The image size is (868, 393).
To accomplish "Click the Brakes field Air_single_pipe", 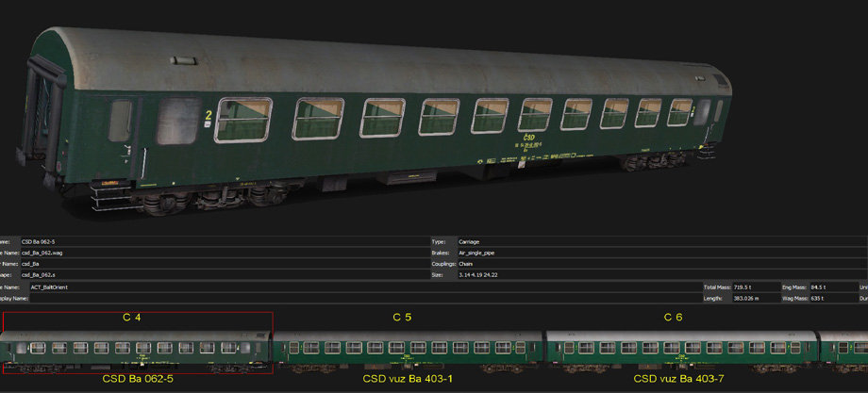I will [x=662, y=253].
